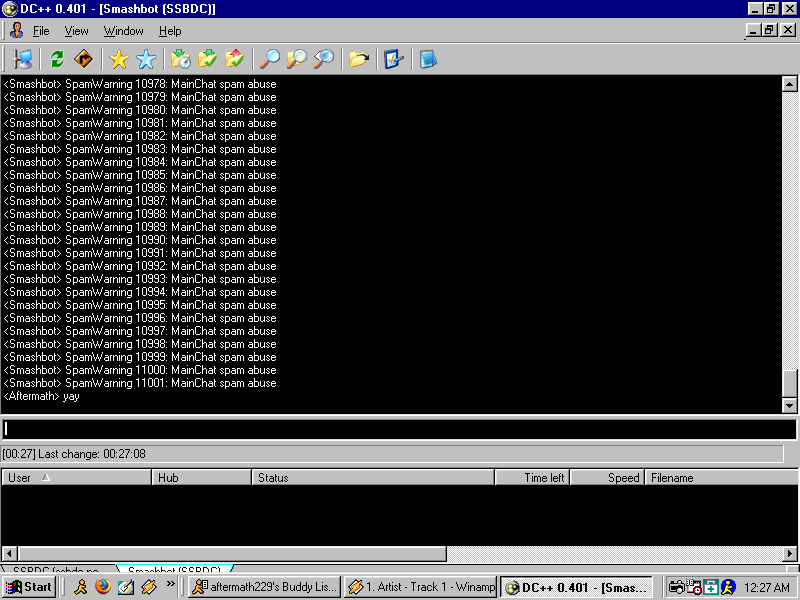This screenshot has height=600, width=800.
Task: Click the chat message input field
Action: pos(399,429)
